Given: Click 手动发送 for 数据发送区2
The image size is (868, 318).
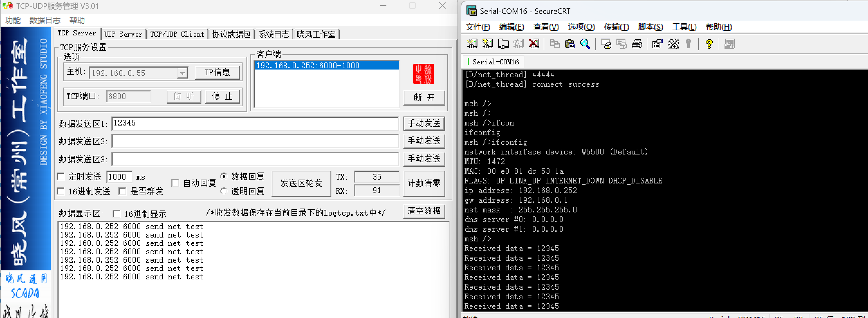Looking at the screenshot, I should coord(424,141).
